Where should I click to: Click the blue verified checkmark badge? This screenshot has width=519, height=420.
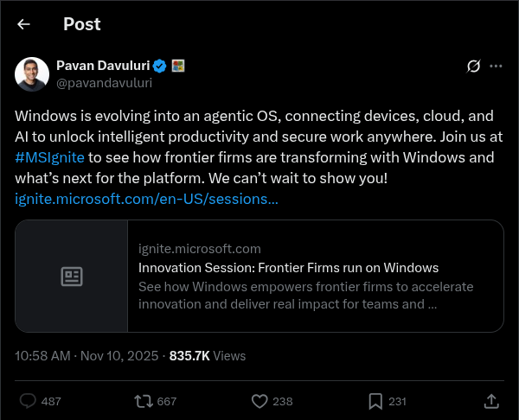coord(160,66)
